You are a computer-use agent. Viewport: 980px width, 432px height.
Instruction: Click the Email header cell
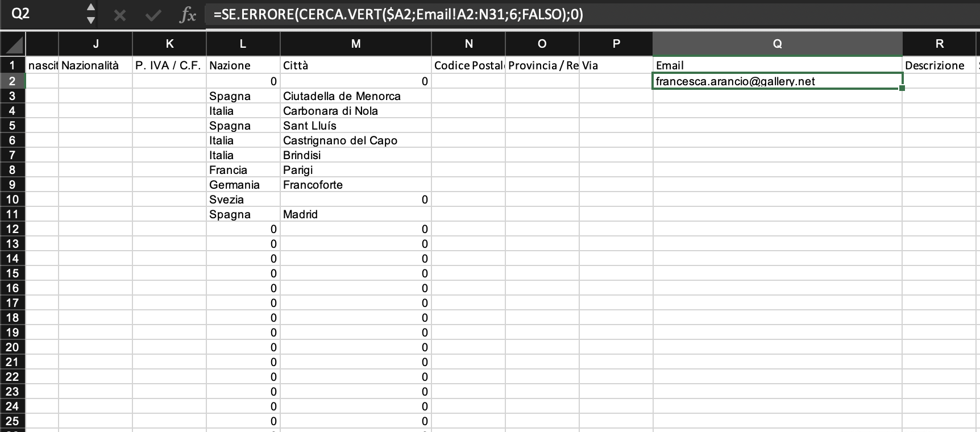point(777,65)
